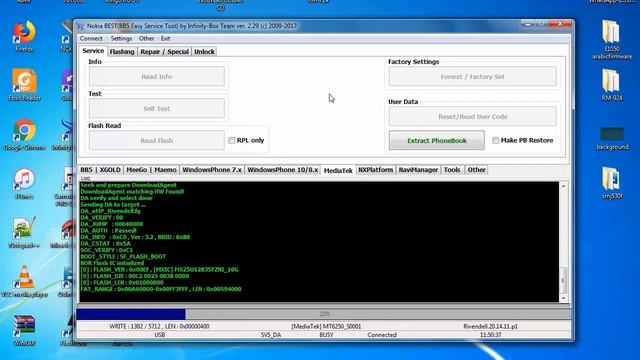
Task: Launch VLC media player from the desktop
Action: 24,281
